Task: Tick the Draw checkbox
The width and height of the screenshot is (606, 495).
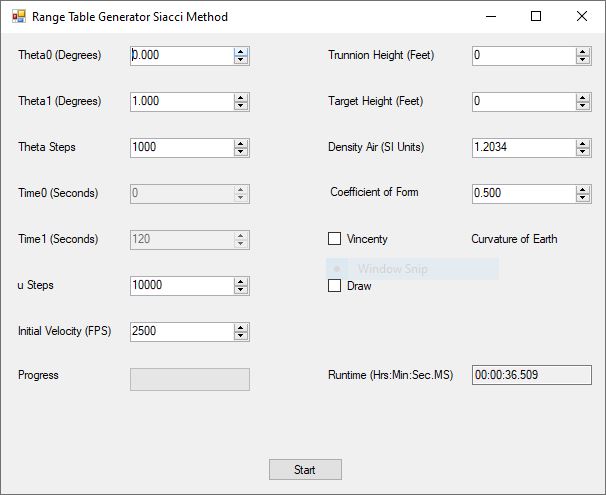Action: click(334, 286)
